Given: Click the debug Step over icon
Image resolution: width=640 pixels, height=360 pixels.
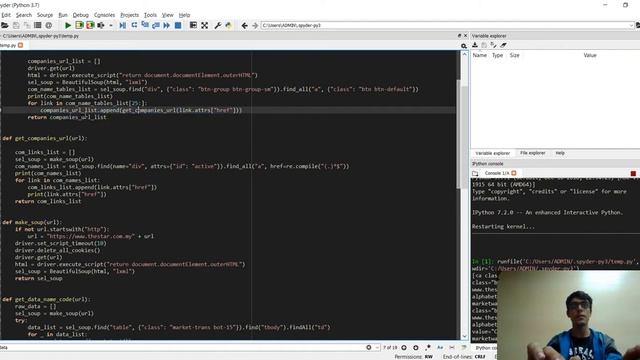Looking at the screenshot, I should click(x=134, y=25).
